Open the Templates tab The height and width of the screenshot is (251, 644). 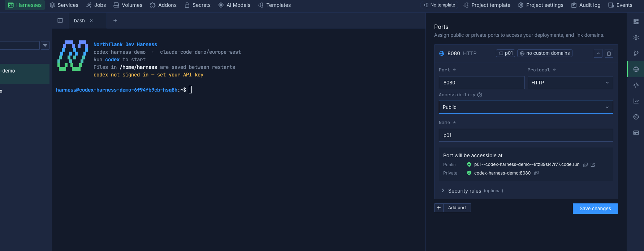[275, 5]
